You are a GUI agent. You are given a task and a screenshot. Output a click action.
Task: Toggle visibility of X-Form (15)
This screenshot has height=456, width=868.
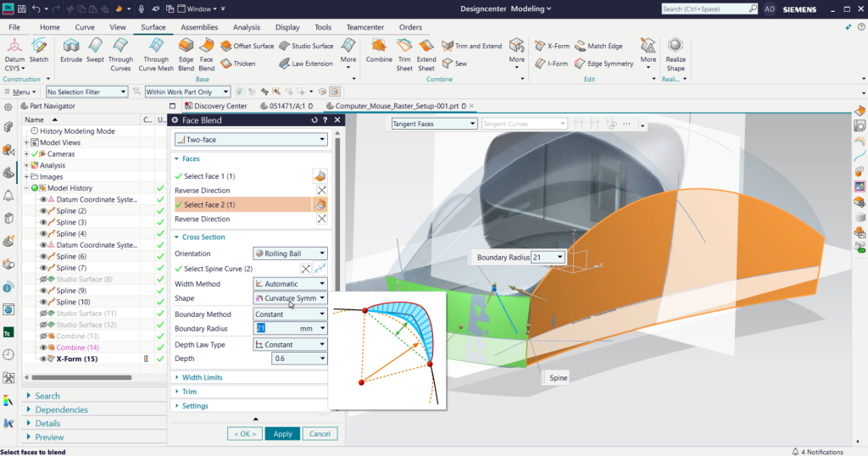point(43,359)
